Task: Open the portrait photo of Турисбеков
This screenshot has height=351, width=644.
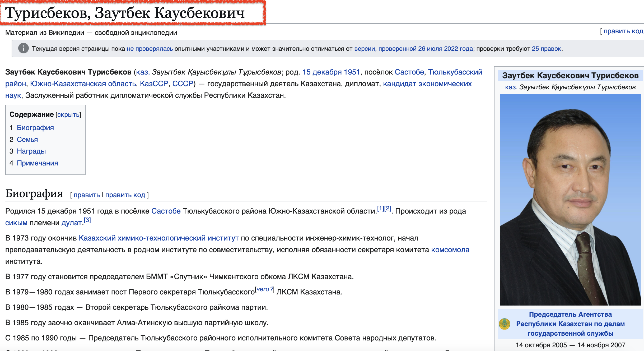Action: (570, 200)
